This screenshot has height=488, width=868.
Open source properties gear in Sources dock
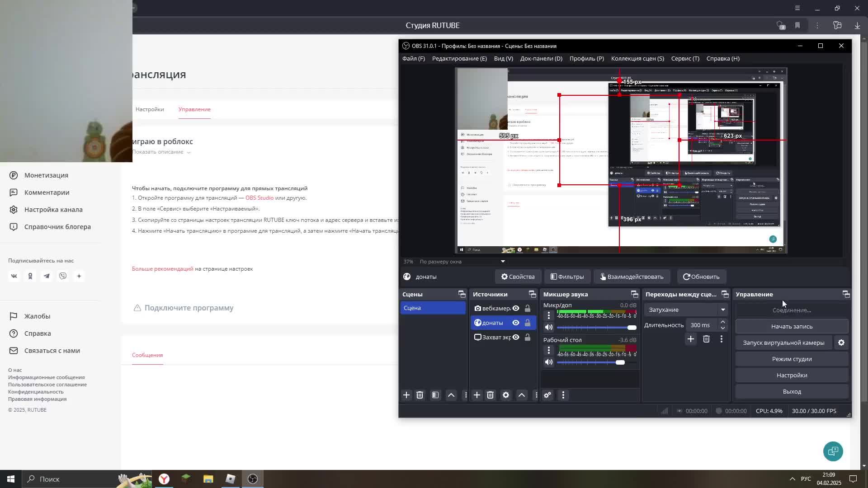pos(506,395)
